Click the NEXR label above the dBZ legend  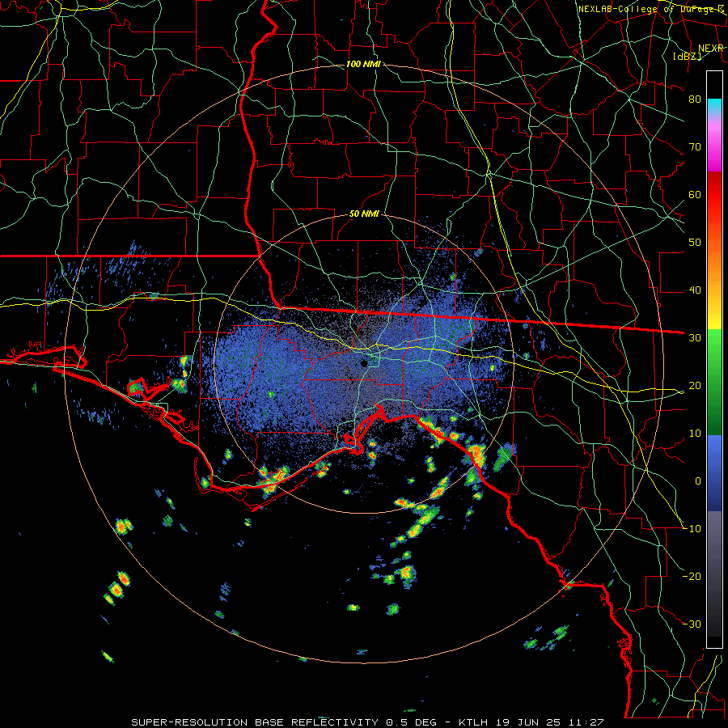[711, 48]
